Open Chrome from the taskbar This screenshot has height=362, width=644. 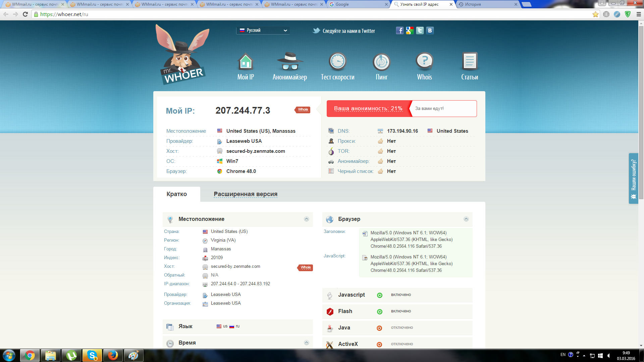tap(30, 355)
